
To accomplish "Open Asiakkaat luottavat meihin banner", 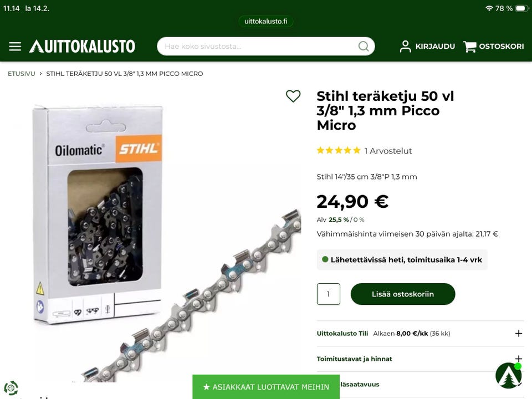I will click(x=266, y=387).
